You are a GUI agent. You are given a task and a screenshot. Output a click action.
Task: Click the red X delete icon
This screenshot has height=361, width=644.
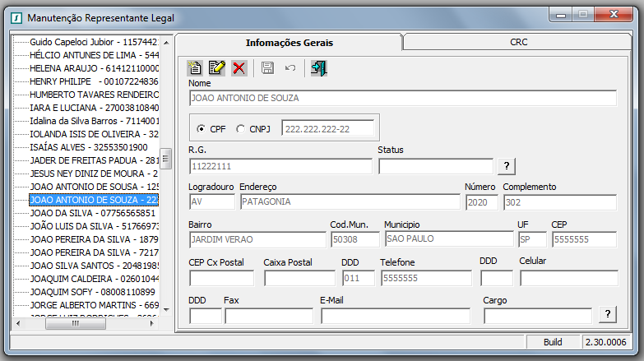(x=239, y=68)
